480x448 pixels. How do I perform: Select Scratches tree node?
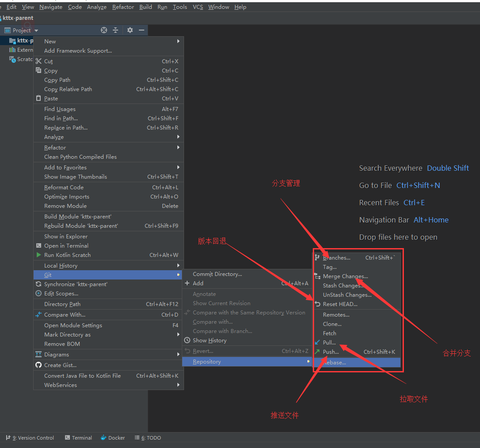(x=21, y=59)
